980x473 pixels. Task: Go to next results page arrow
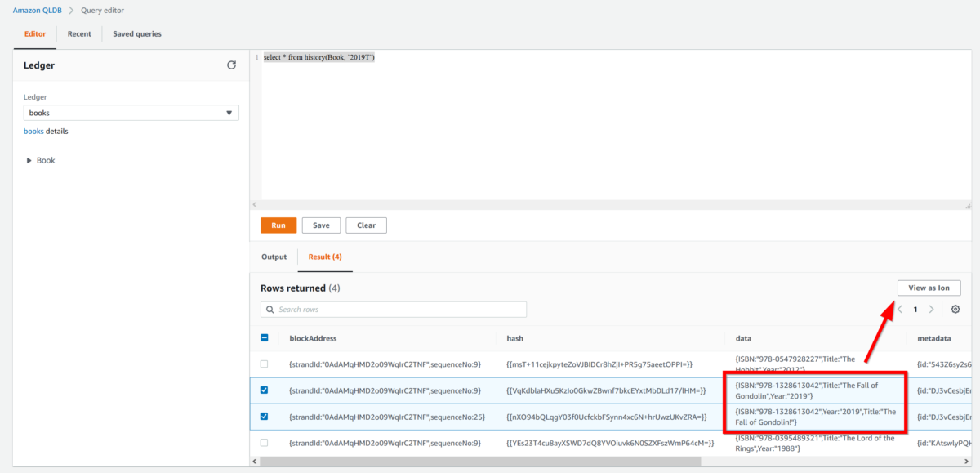point(931,310)
